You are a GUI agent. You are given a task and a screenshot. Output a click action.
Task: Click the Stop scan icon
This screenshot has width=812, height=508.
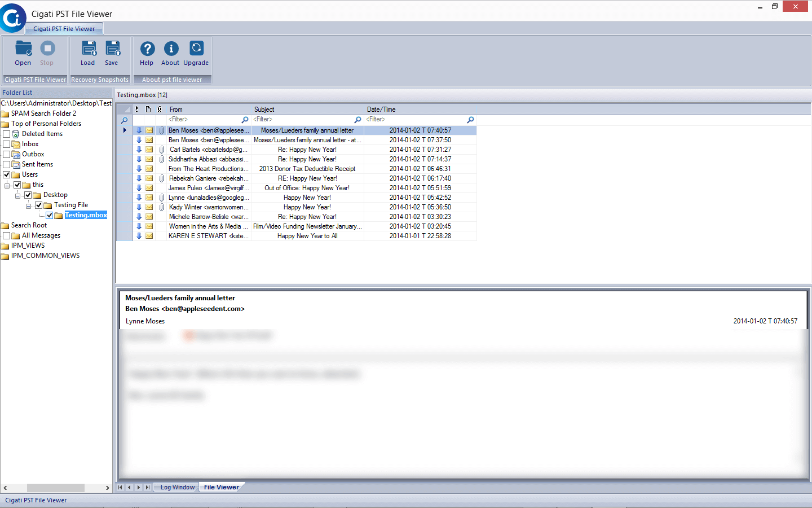tap(47, 49)
